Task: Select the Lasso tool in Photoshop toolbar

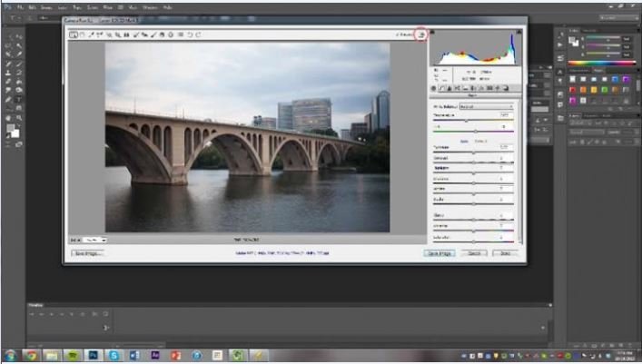Action: click(8, 45)
